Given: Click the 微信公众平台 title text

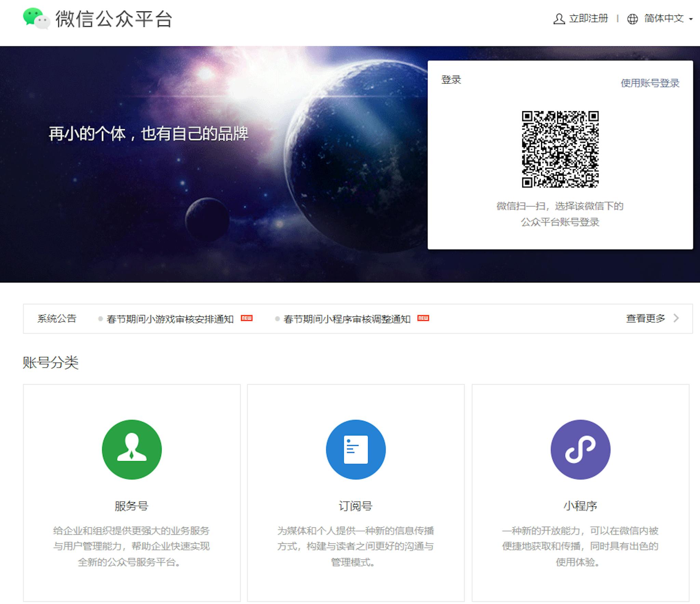Looking at the screenshot, I should coord(114,19).
